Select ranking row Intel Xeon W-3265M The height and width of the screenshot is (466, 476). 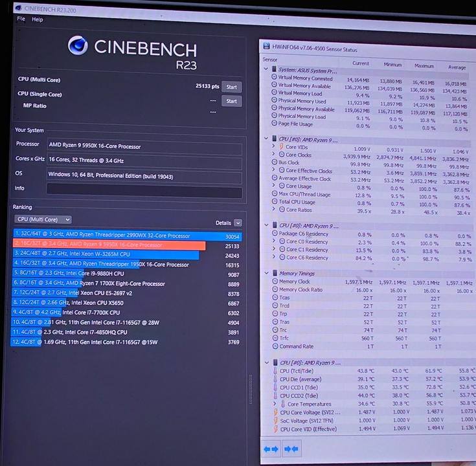point(127,254)
